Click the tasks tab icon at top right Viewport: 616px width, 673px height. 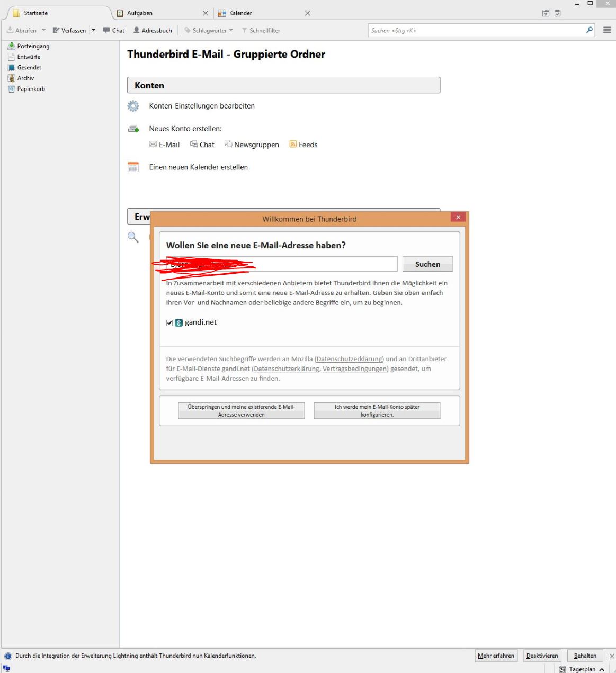pyautogui.click(x=558, y=13)
